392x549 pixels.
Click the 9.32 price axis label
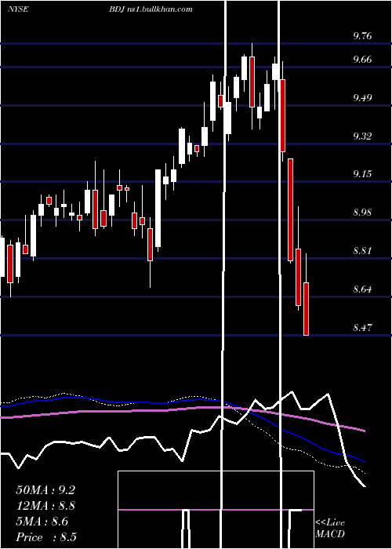[362, 136]
